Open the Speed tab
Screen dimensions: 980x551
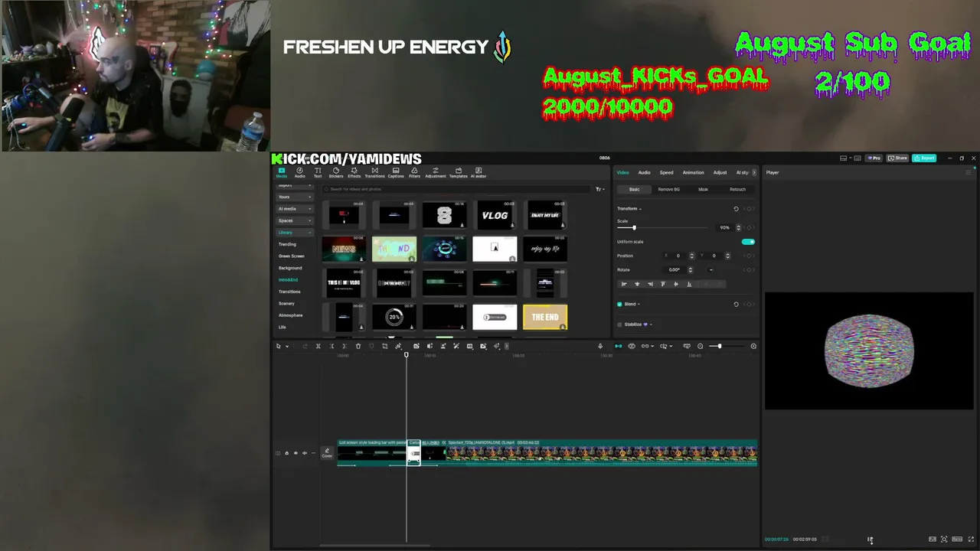(666, 172)
